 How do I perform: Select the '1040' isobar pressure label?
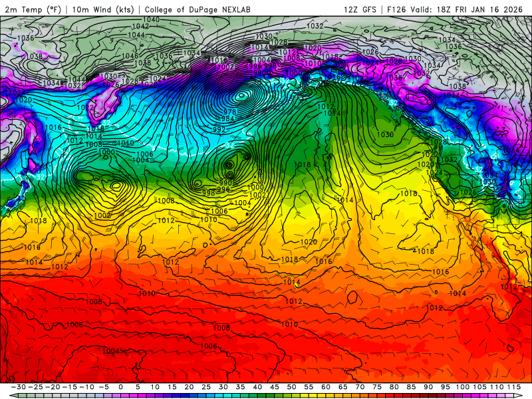tap(152, 19)
